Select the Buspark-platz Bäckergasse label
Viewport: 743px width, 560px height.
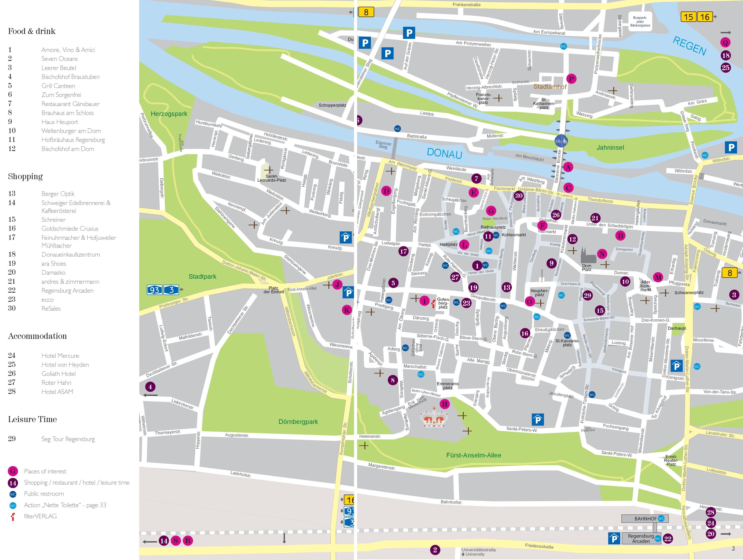[640, 22]
